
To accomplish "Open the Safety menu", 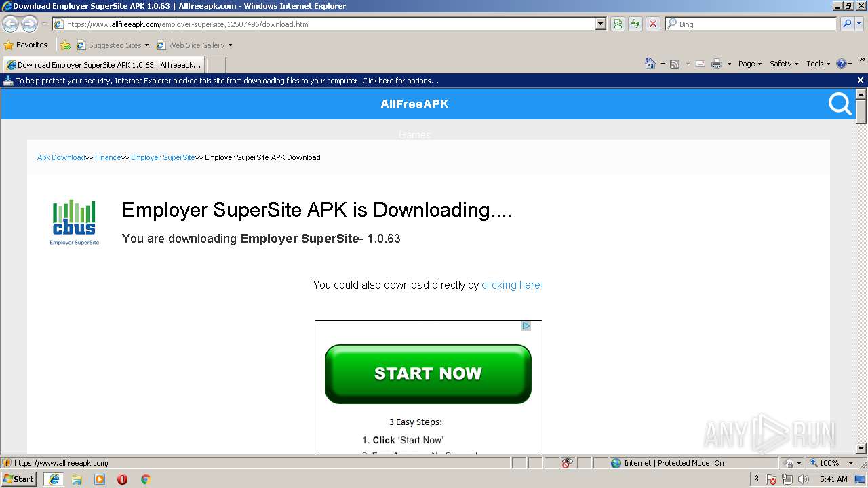I will (784, 64).
